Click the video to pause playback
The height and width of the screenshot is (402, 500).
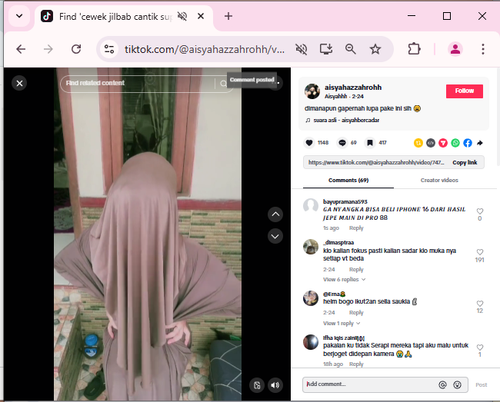[x=148, y=233]
